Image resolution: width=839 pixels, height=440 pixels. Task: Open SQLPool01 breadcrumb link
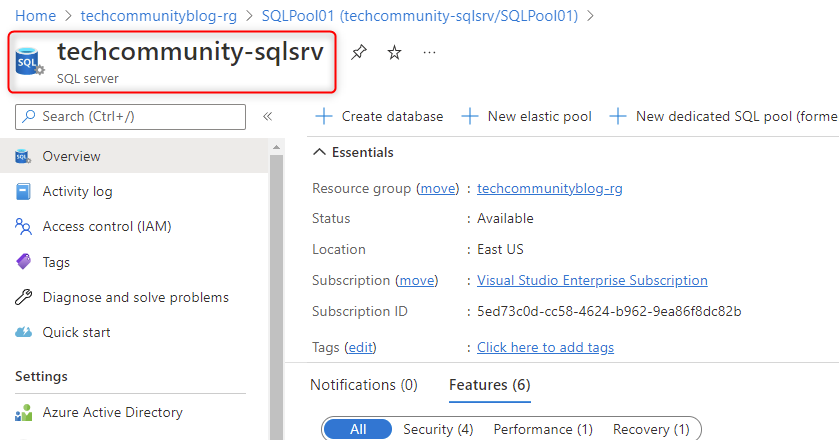point(420,16)
